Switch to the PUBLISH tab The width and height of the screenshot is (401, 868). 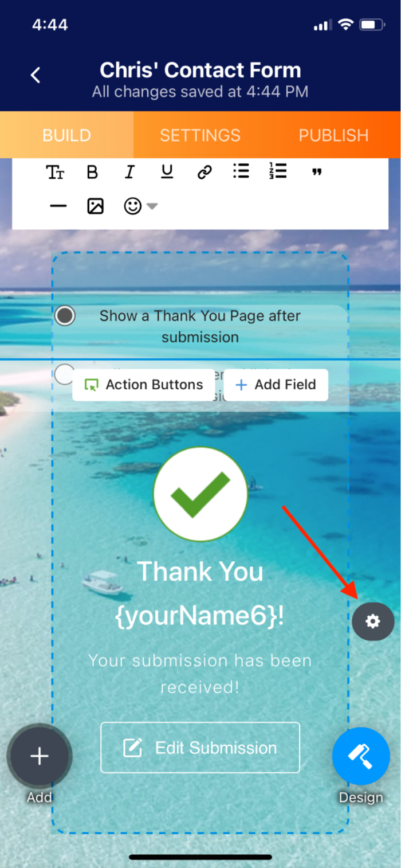click(333, 135)
